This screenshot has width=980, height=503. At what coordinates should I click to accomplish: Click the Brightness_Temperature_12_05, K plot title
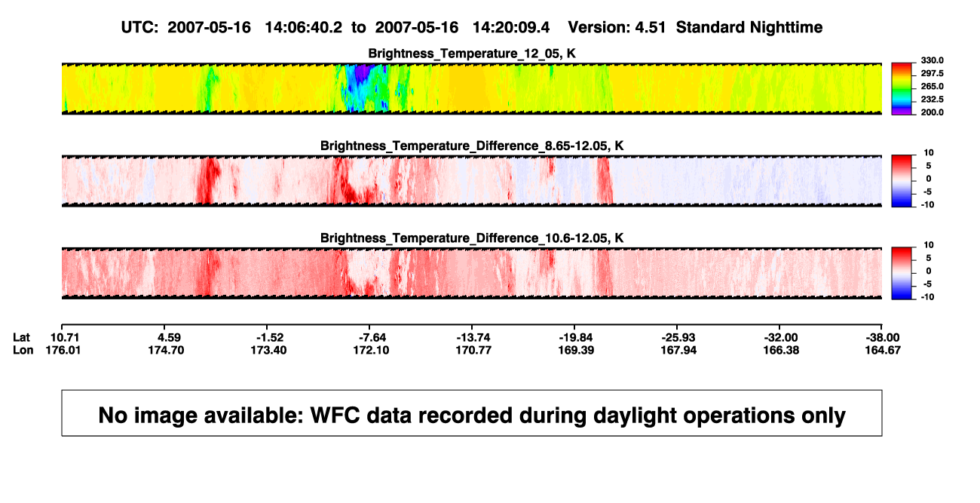pyautogui.click(x=472, y=54)
